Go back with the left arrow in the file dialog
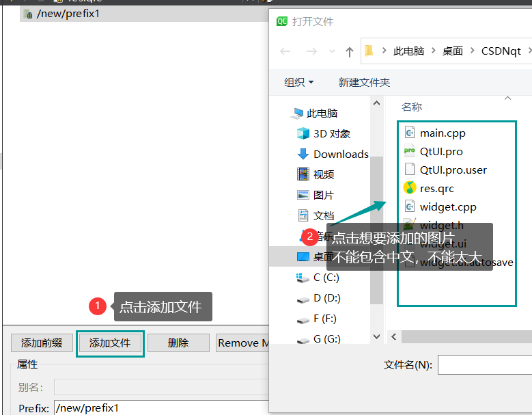Viewport: 532px width, 415px height. coord(285,51)
